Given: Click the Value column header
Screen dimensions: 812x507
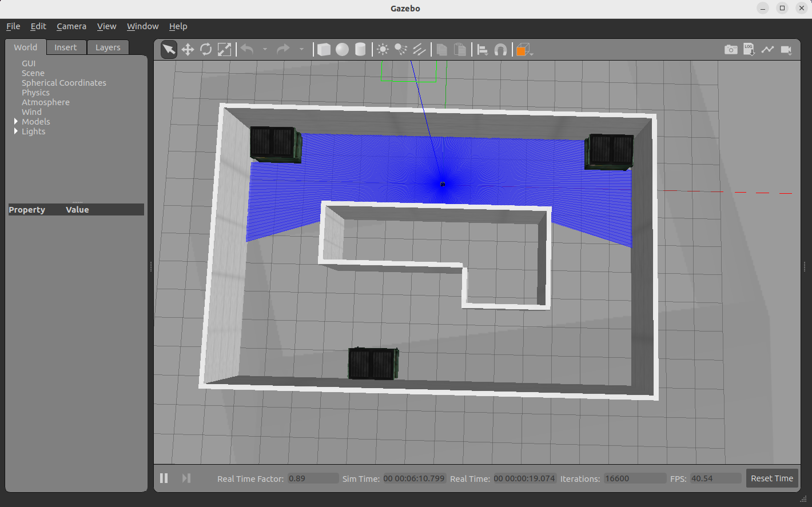Looking at the screenshot, I should click(77, 210).
